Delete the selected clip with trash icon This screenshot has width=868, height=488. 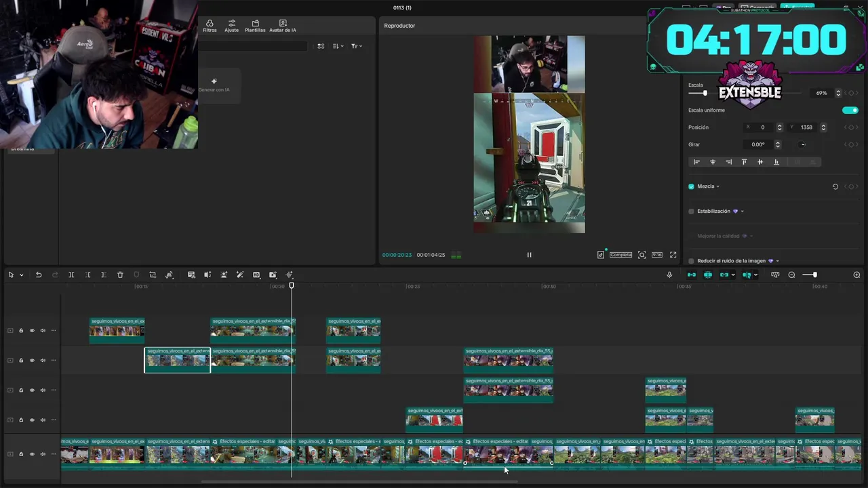pos(120,274)
